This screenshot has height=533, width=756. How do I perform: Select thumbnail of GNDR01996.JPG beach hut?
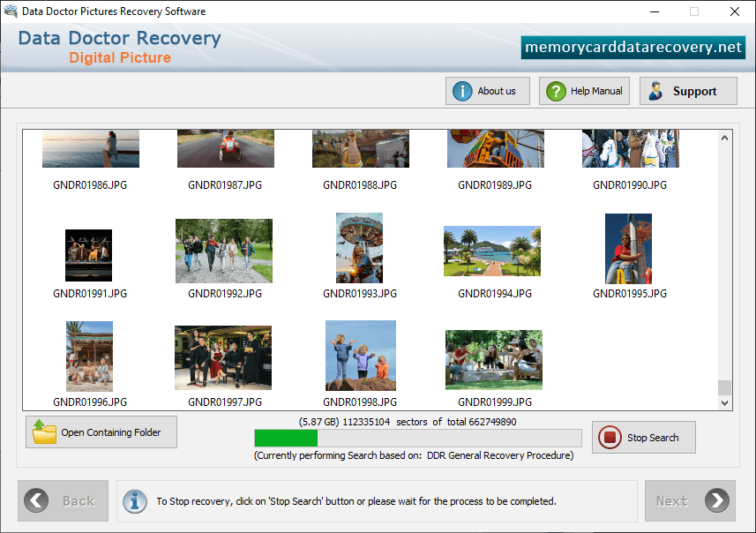(90, 357)
